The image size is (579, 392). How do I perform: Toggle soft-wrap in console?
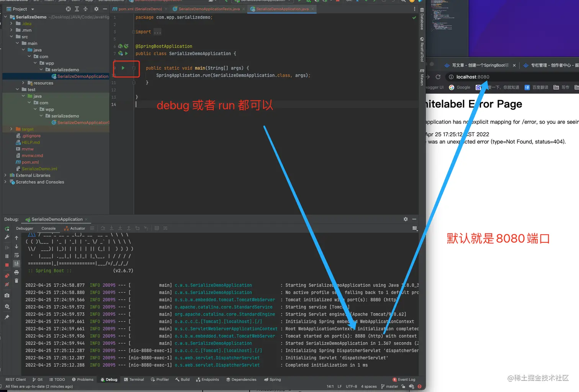(16, 255)
